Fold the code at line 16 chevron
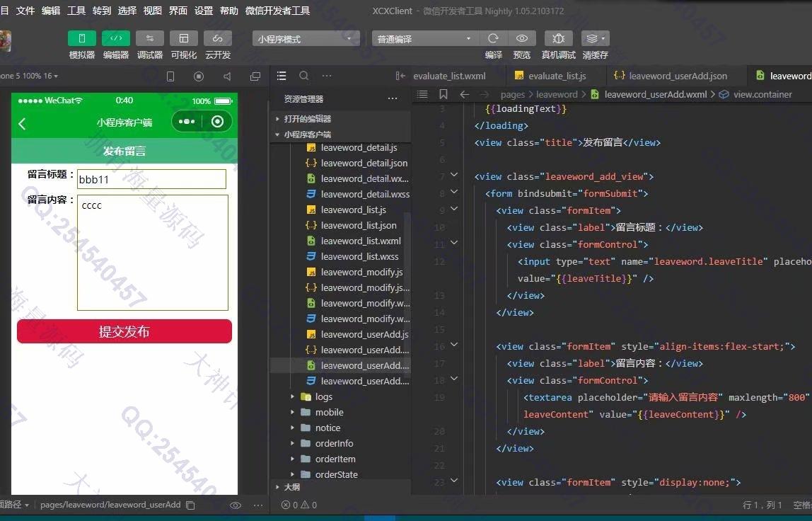 [454, 345]
